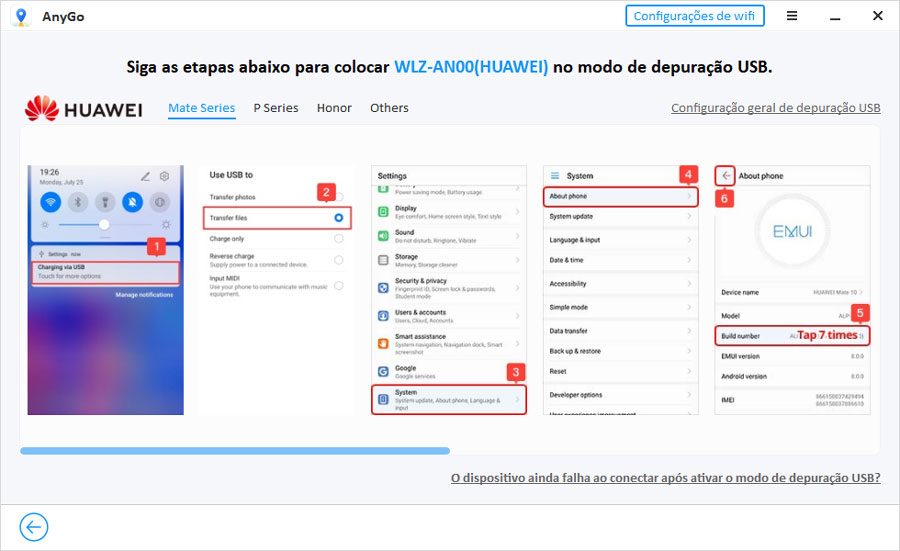This screenshot has width=900, height=551.
Task: Click the chevron on Language & input row
Action: (x=689, y=240)
